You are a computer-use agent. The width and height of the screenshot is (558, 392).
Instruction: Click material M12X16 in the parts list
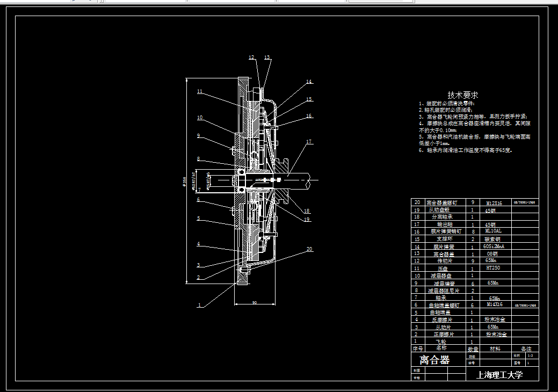coord(494,203)
